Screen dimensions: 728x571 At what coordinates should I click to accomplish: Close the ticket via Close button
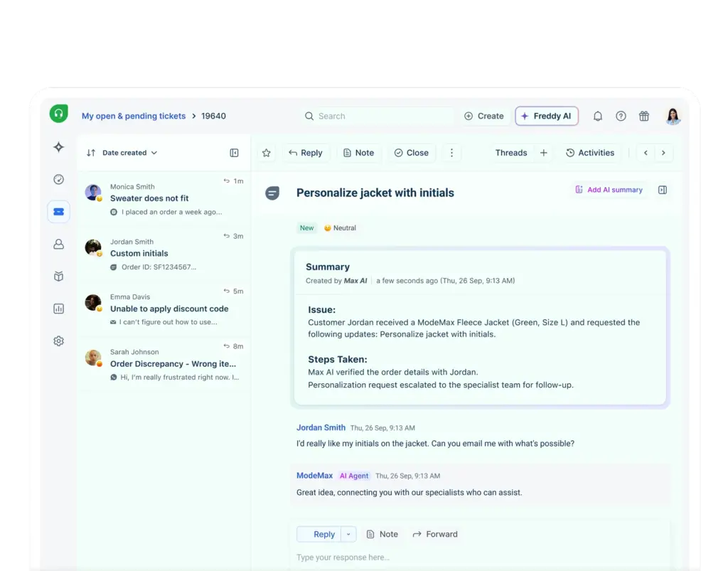point(412,153)
